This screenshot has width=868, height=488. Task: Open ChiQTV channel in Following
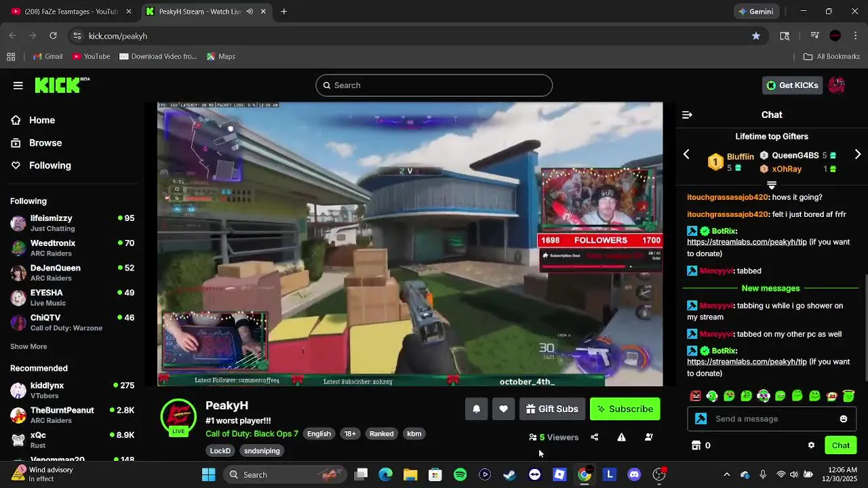pyautogui.click(x=72, y=323)
